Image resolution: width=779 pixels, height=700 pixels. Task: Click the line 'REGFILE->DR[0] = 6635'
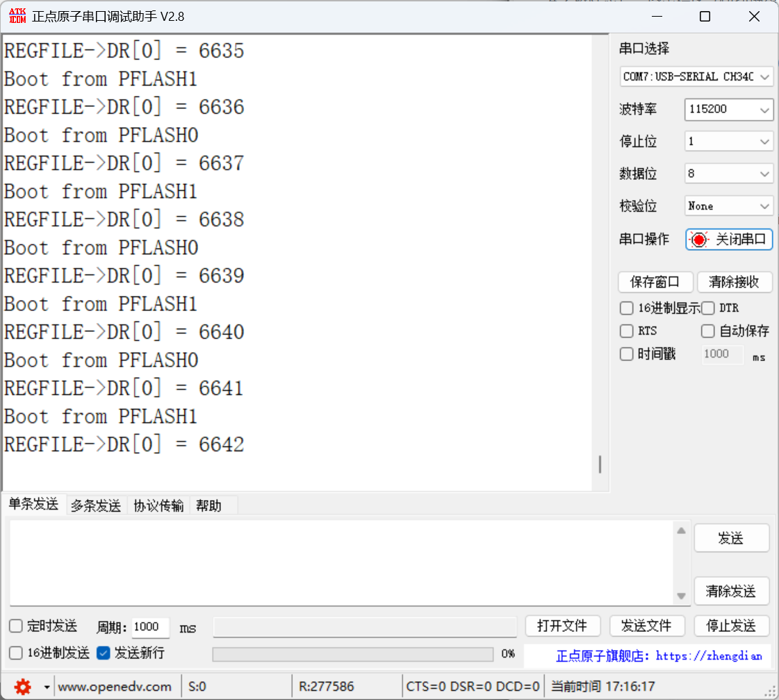pos(124,51)
